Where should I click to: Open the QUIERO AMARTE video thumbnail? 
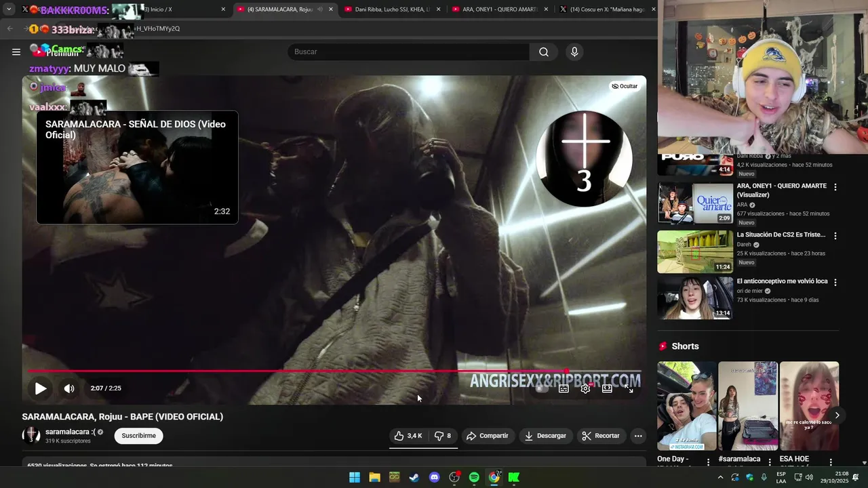[x=695, y=203]
